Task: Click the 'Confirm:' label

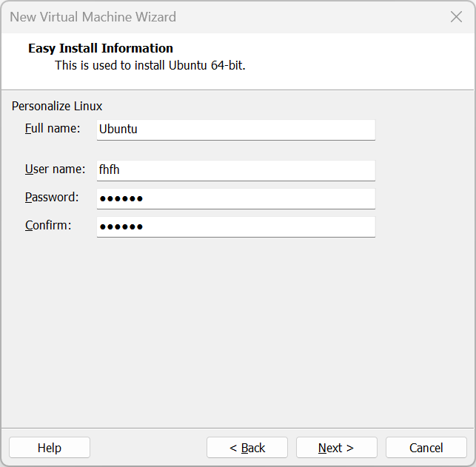Action: [48, 226]
